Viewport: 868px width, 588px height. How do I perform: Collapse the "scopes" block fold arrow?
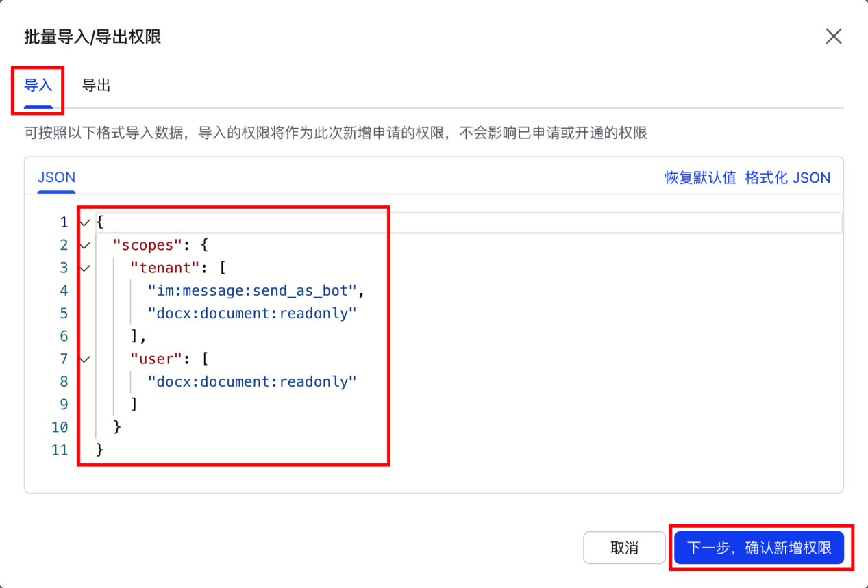pyautogui.click(x=84, y=245)
